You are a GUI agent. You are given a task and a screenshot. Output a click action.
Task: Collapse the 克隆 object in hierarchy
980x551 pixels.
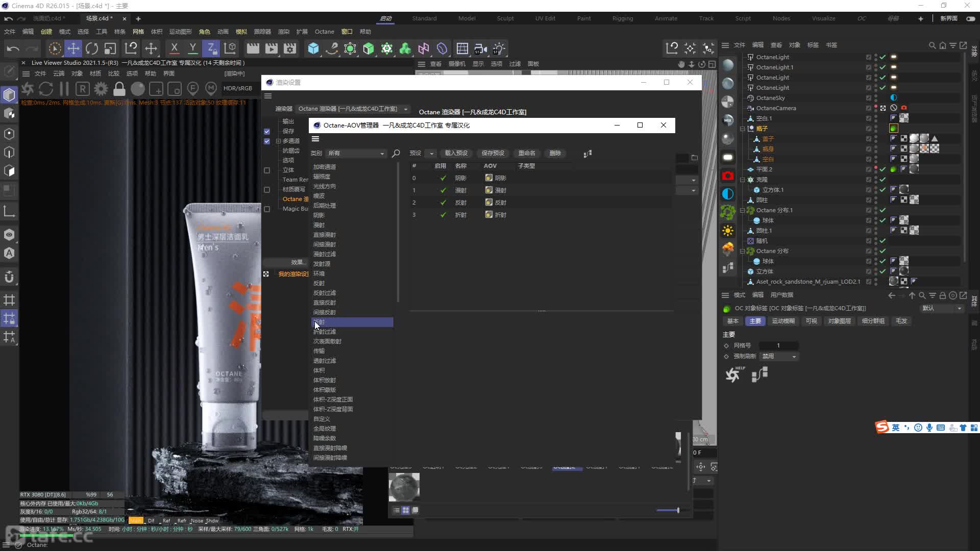point(743,180)
